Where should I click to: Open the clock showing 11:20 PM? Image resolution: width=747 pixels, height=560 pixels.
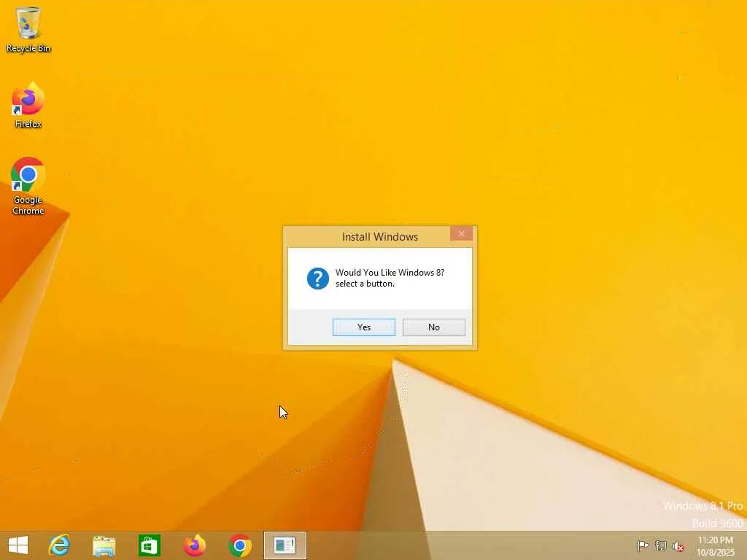tap(716, 545)
